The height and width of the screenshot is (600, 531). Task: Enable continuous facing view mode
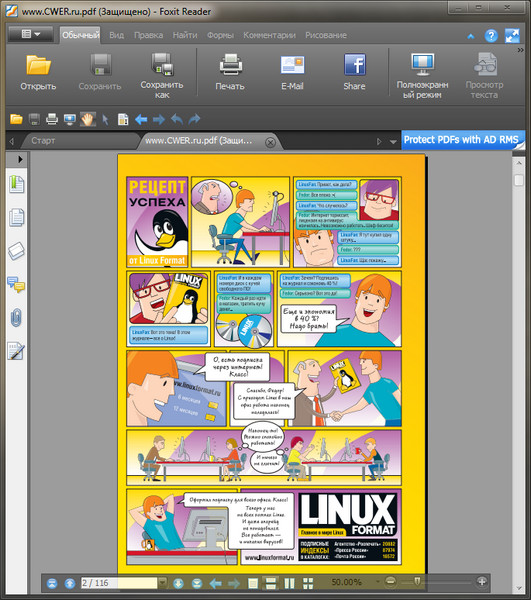coord(308,583)
